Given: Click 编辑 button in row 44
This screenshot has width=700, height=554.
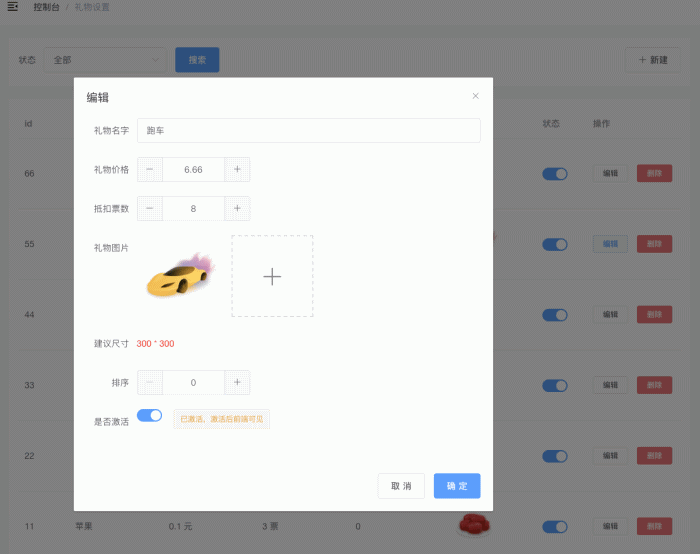Looking at the screenshot, I should point(610,314).
